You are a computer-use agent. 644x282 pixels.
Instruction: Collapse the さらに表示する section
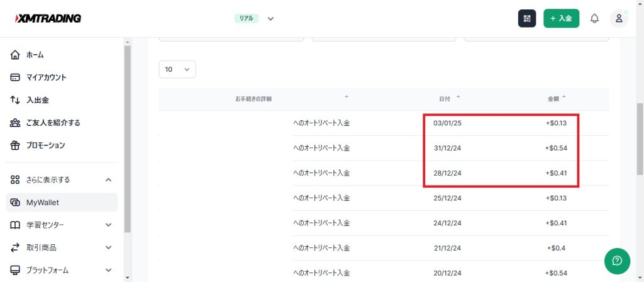(x=108, y=179)
